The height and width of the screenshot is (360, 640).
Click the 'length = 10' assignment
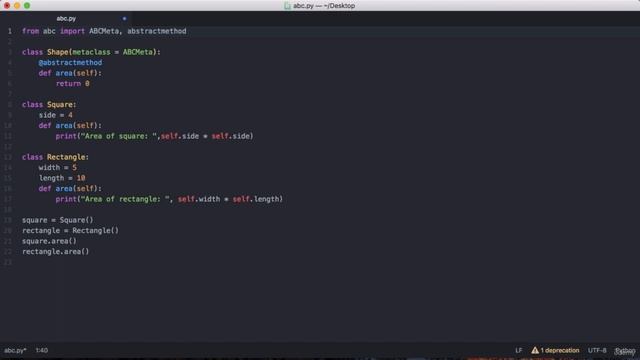tap(62, 178)
